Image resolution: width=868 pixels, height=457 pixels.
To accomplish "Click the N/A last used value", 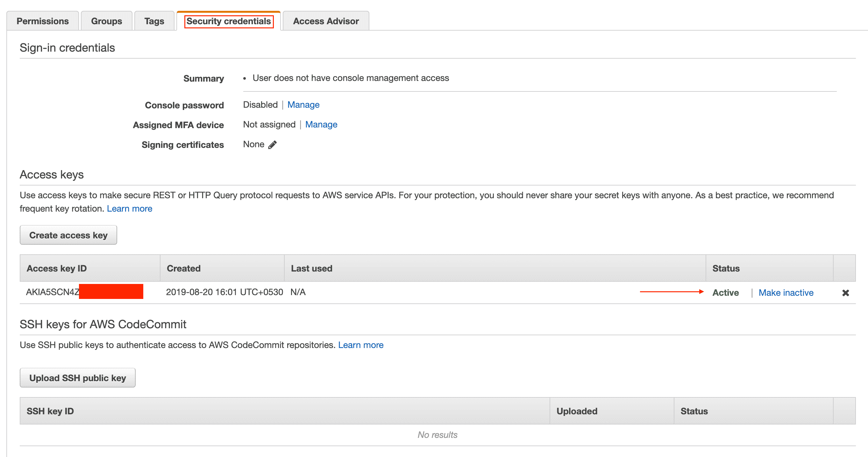I will pos(298,292).
